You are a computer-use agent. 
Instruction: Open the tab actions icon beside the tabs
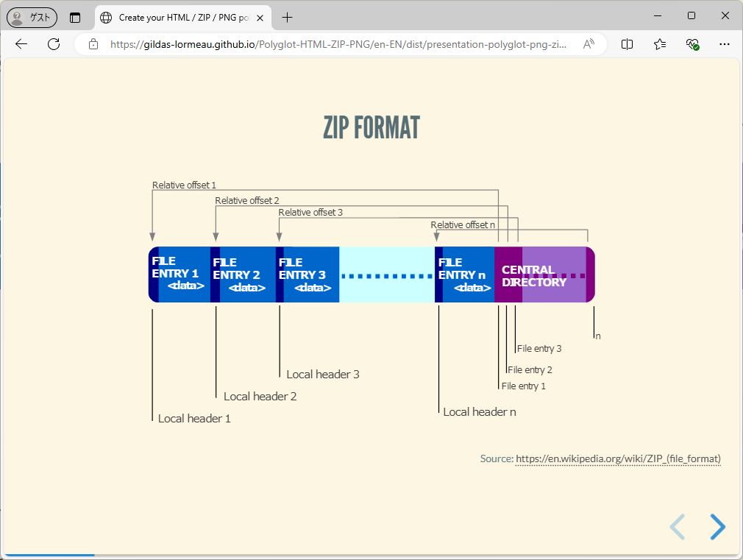click(x=76, y=17)
